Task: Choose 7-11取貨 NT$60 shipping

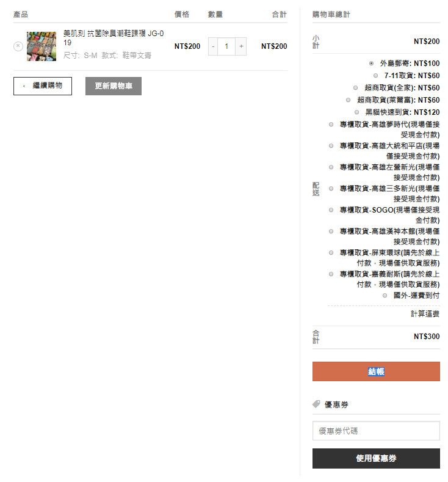Action: (x=377, y=76)
